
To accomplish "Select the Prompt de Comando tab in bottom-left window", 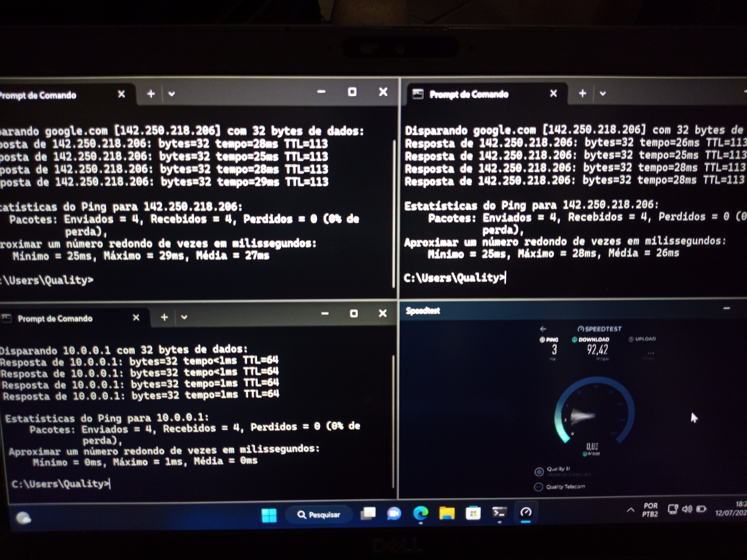I will [x=55, y=318].
